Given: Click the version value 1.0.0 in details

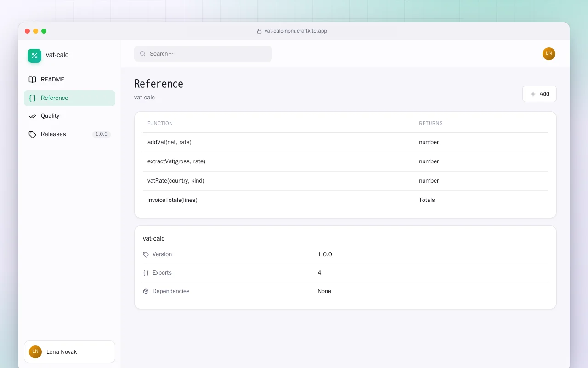Looking at the screenshot, I should 325,254.
